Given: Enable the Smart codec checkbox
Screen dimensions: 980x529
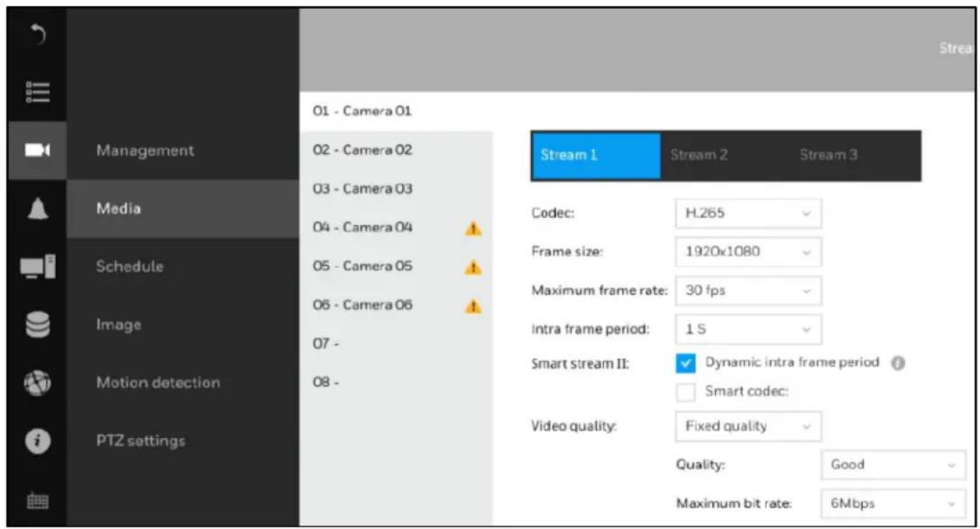Looking at the screenshot, I should [685, 392].
